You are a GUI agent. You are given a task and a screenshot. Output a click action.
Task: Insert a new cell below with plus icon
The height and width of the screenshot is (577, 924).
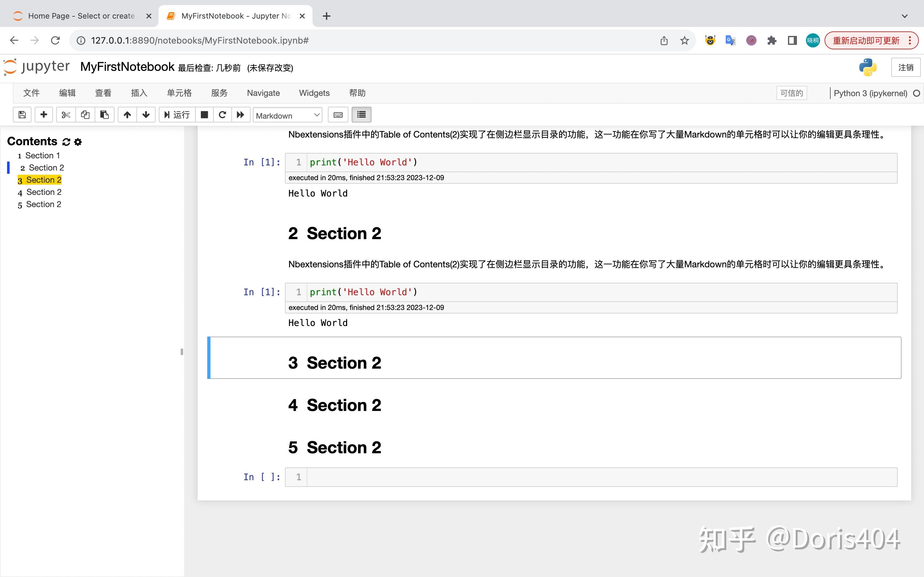(44, 114)
